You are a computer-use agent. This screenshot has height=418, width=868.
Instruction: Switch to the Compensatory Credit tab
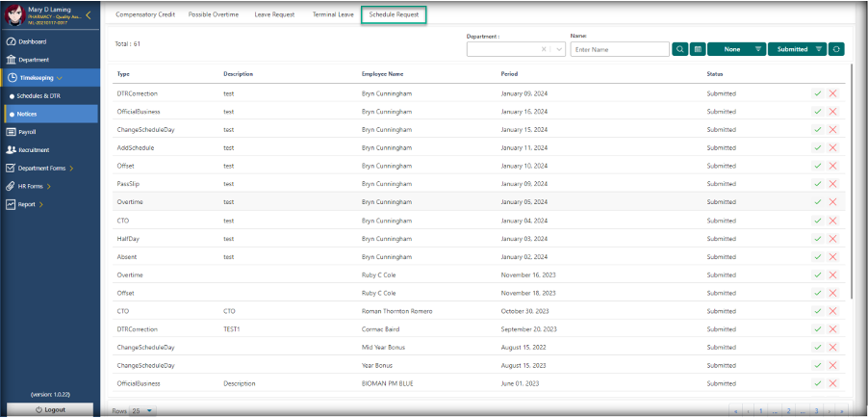coord(145,15)
